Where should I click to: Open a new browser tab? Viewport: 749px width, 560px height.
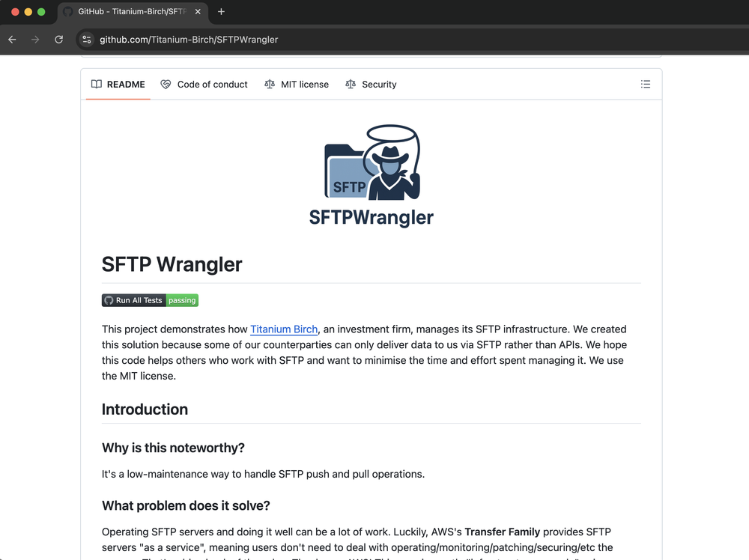click(x=221, y=11)
